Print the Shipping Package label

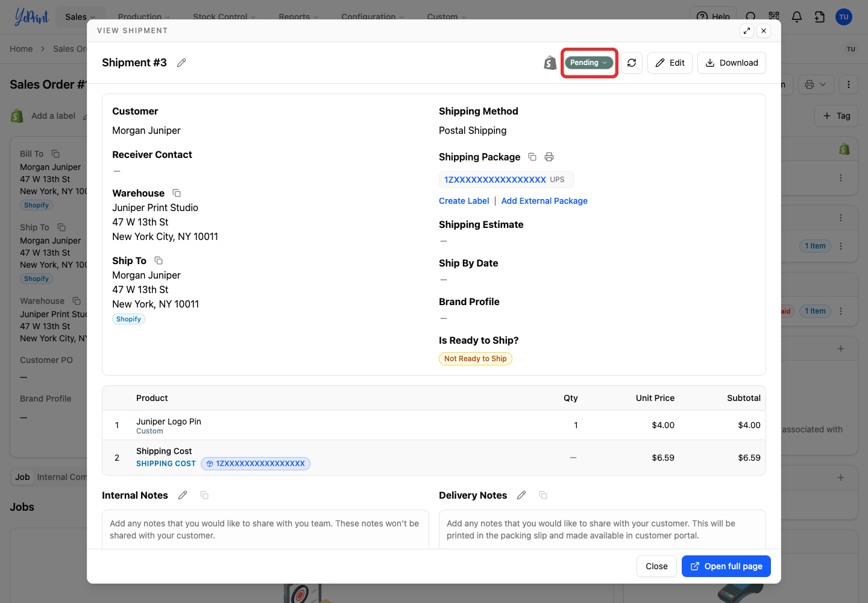click(549, 157)
